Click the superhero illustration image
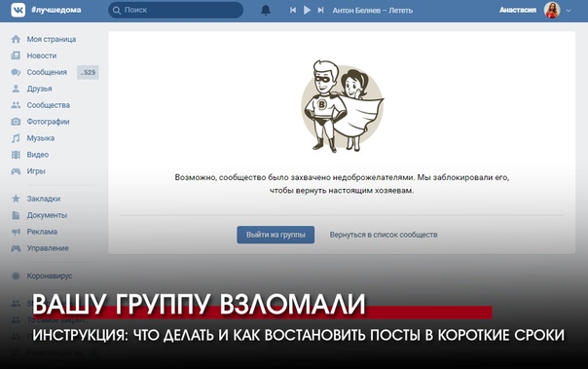Viewport: 588px width, 369px height. click(342, 106)
